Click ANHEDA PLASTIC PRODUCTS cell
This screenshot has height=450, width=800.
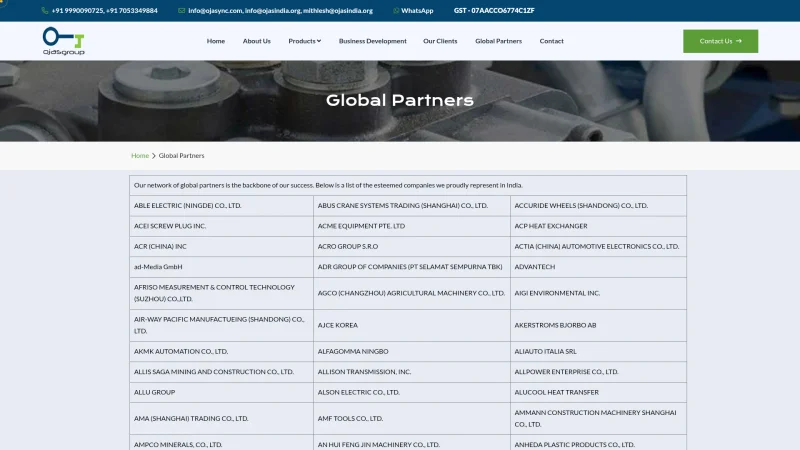coord(598,442)
